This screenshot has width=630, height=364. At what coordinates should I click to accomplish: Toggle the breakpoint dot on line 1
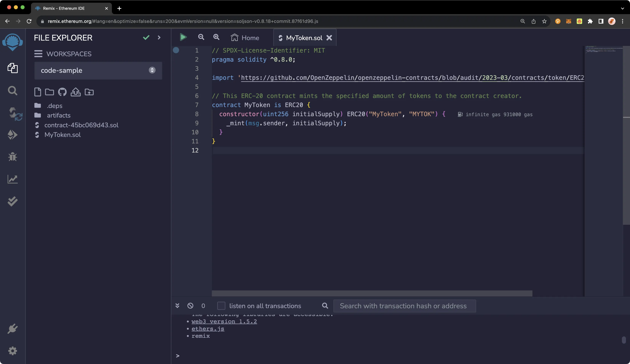tap(176, 50)
